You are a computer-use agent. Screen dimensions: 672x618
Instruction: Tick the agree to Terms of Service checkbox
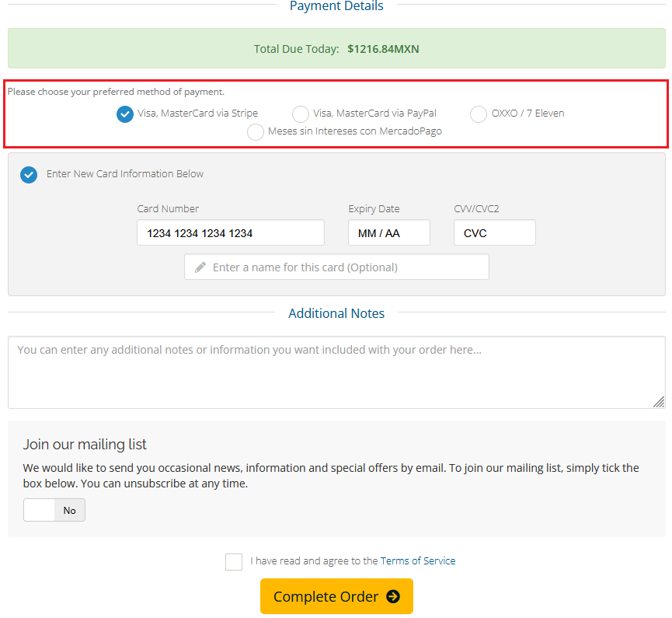(x=234, y=561)
